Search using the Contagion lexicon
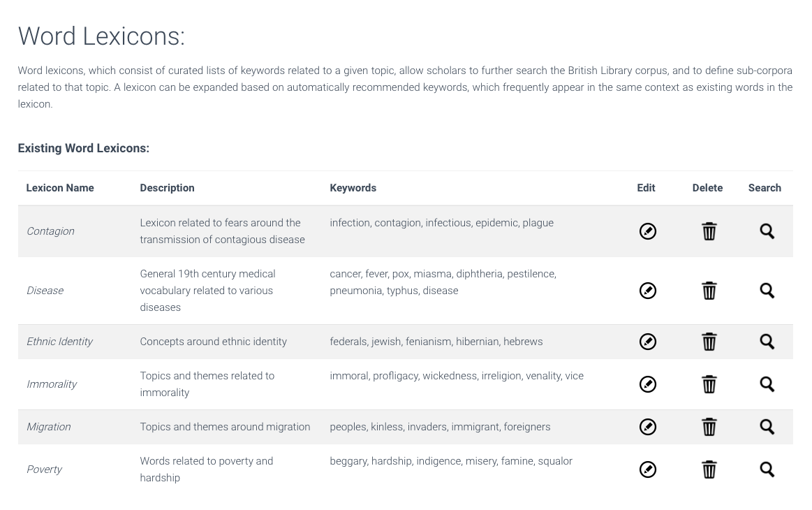 click(767, 231)
